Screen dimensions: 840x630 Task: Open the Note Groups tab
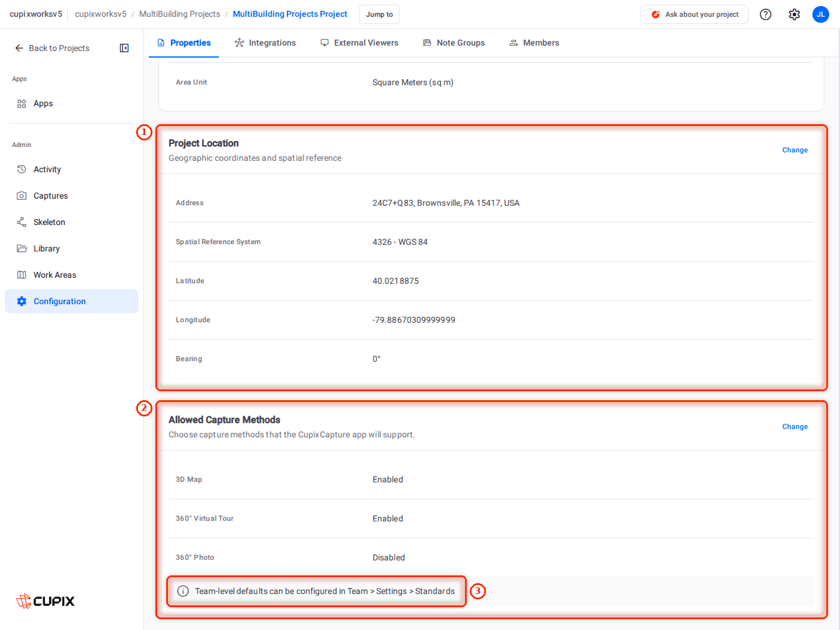pos(454,43)
